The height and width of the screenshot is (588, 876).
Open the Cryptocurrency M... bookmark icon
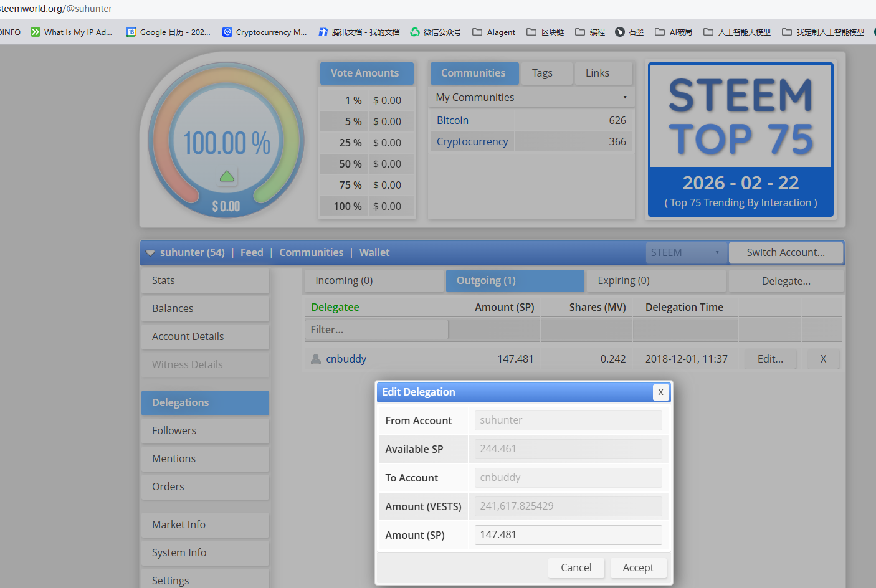[x=227, y=32]
